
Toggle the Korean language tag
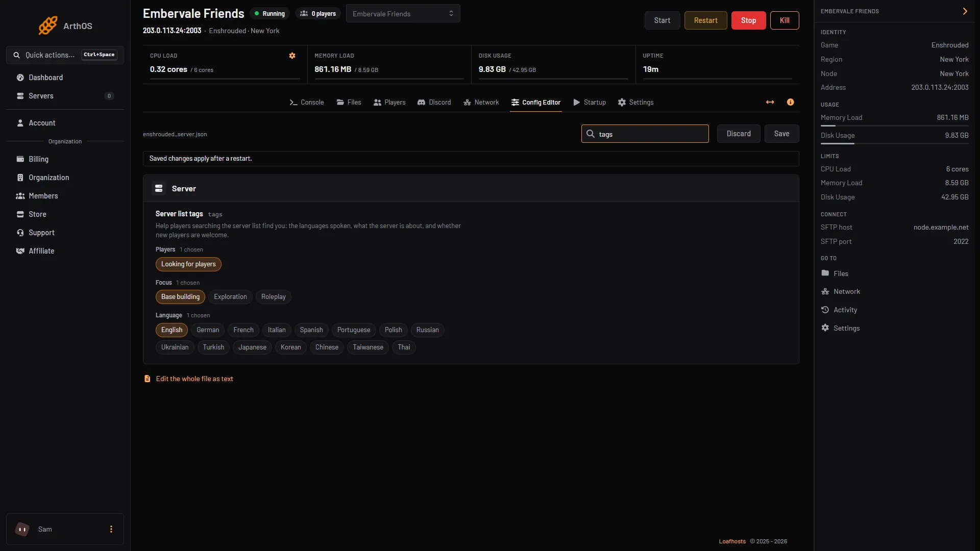pyautogui.click(x=290, y=347)
